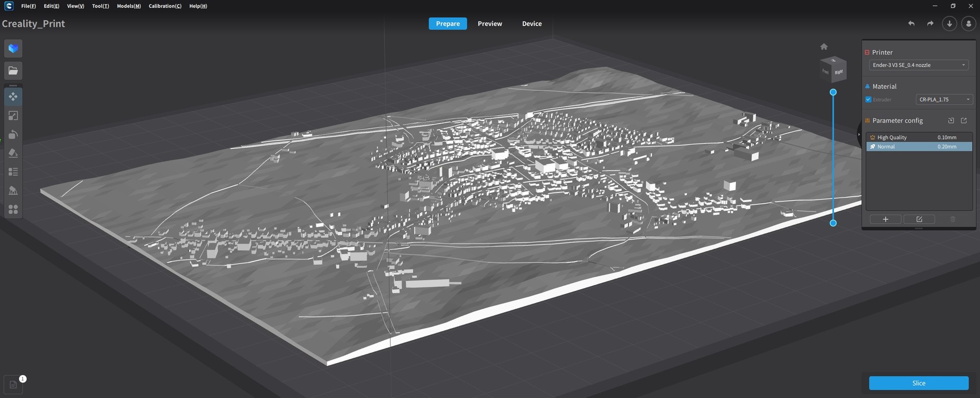Click the Right face of the view cube
The image size is (980, 398).
tap(839, 71)
